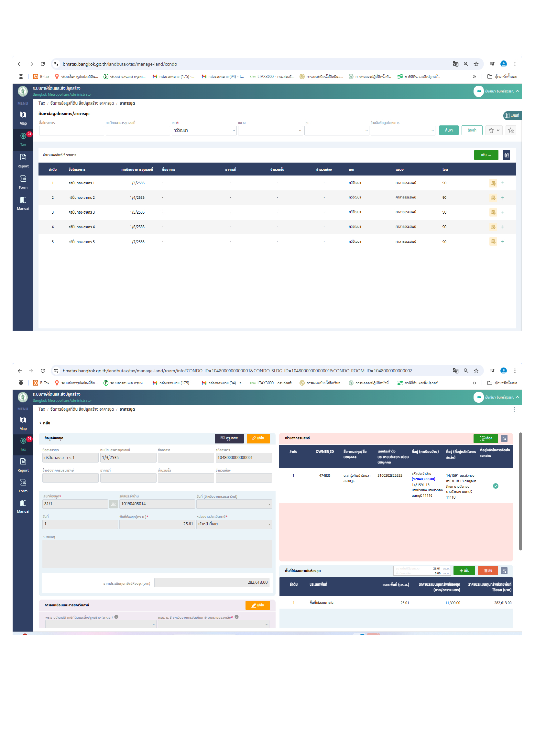The image size is (535, 756).
Task: Expand the star favorites dropdown near ล้างค่า
Action: click(x=494, y=130)
